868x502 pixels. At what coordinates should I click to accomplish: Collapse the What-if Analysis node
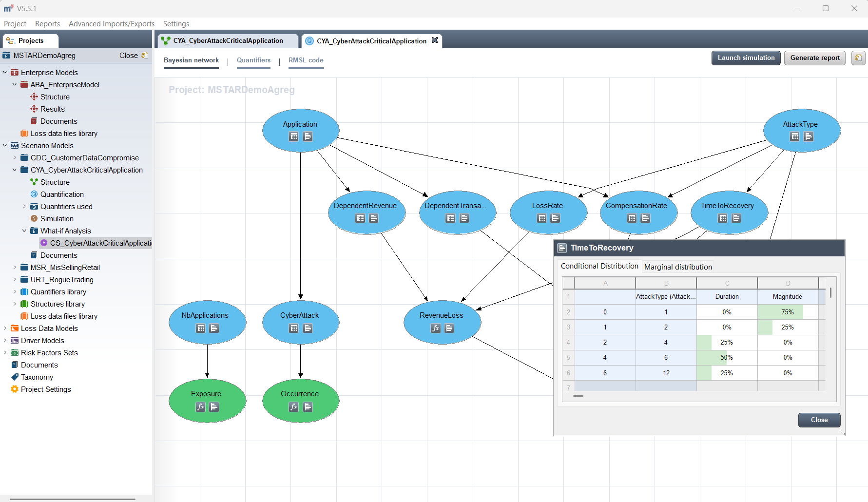(24, 231)
